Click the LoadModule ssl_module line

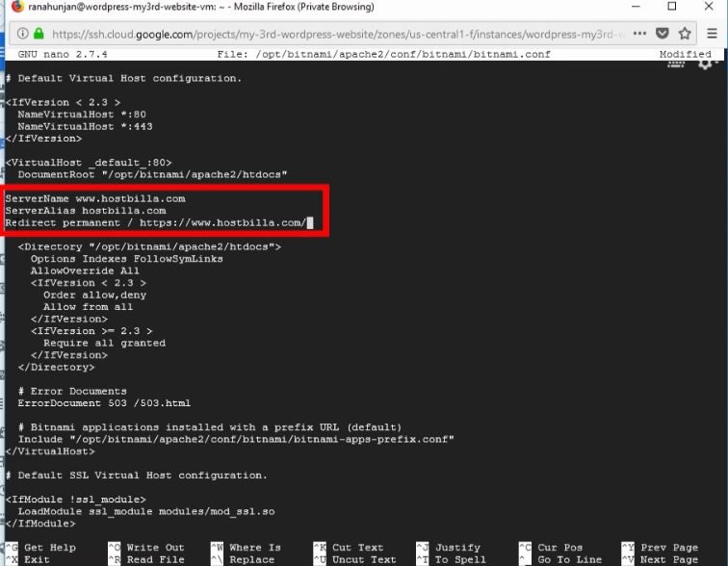click(x=146, y=511)
